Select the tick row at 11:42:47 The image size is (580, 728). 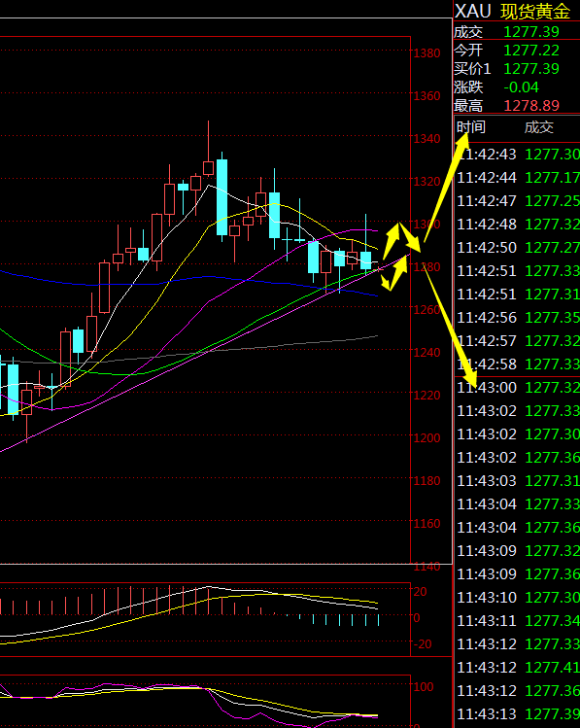(x=518, y=200)
